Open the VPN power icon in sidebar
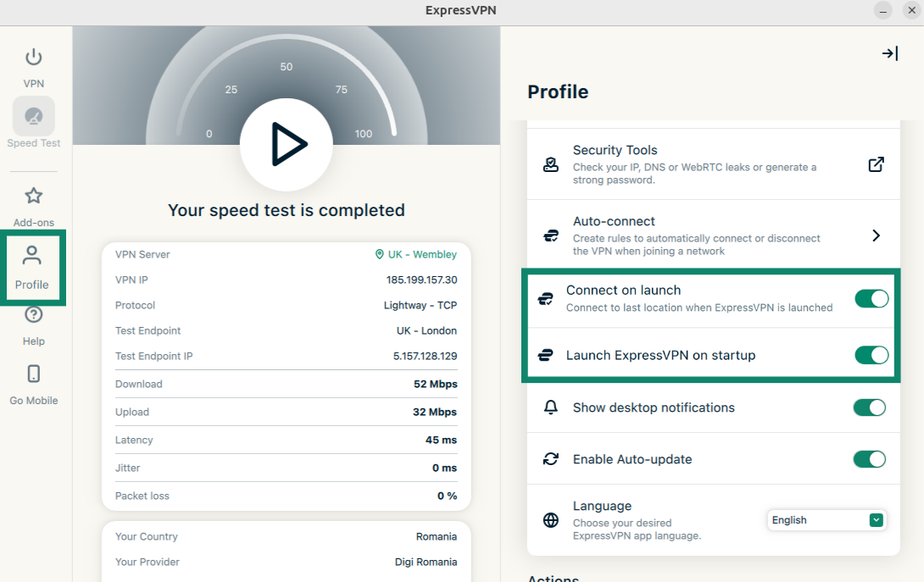The width and height of the screenshot is (924, 582). (x=33, y=58)
